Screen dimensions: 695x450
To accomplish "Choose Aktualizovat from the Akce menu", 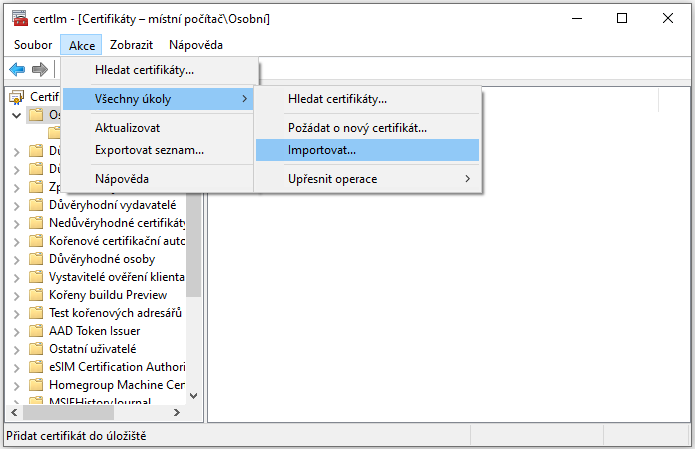I will pyautogui.click(x=158, y=128).
